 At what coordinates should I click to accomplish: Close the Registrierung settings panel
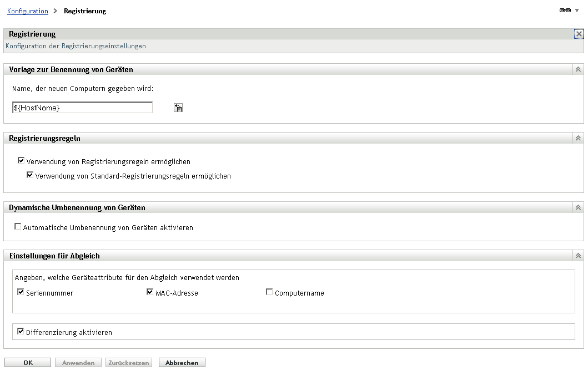(579, 33)
